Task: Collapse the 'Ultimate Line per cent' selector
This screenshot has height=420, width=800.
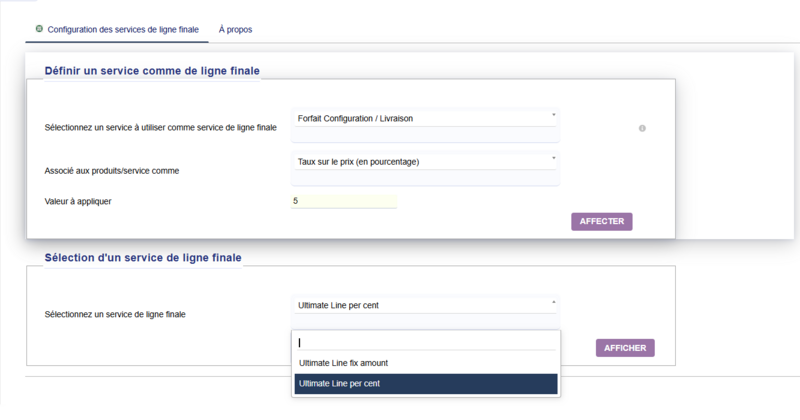Action: pos(420,304)
